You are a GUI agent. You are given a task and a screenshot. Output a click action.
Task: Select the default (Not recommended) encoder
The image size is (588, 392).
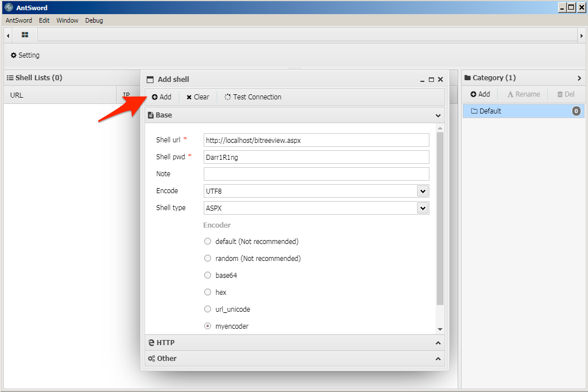point(207,241)
